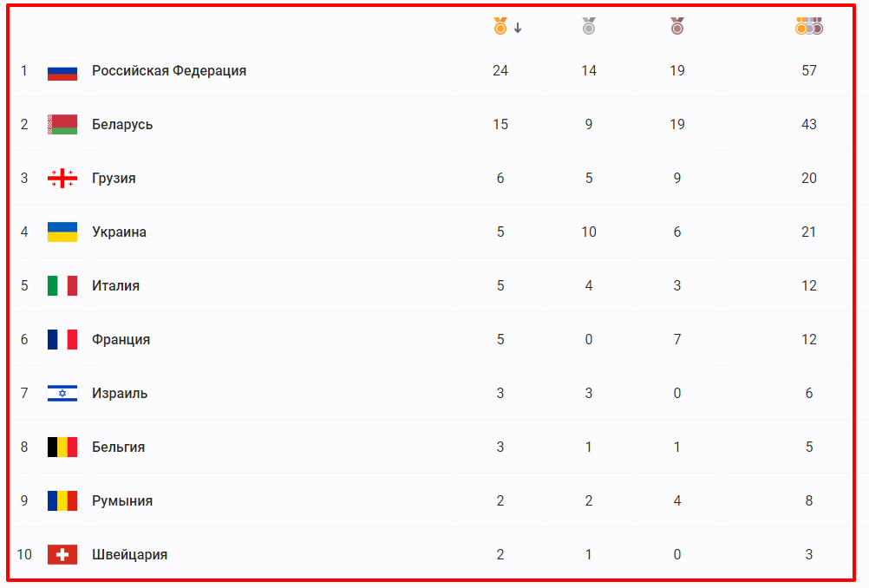
Task: Click the Russian Federation flag
Action: pyautogui.click(x=62, y=71)
